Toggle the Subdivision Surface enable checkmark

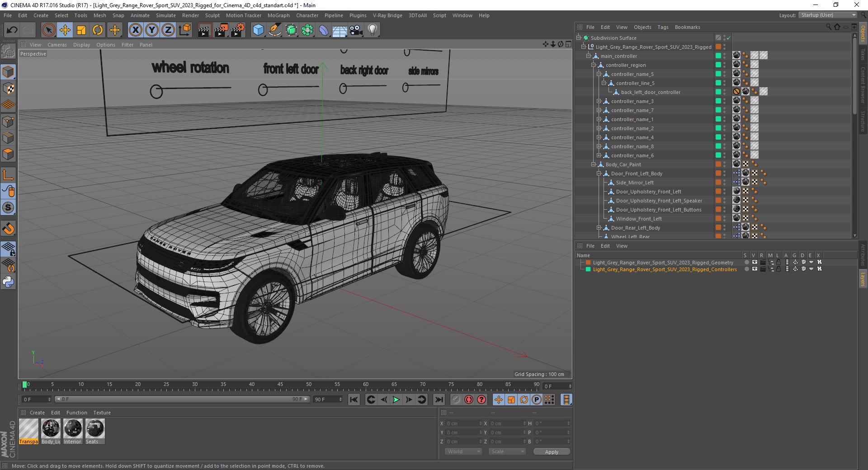coord(729,38)
